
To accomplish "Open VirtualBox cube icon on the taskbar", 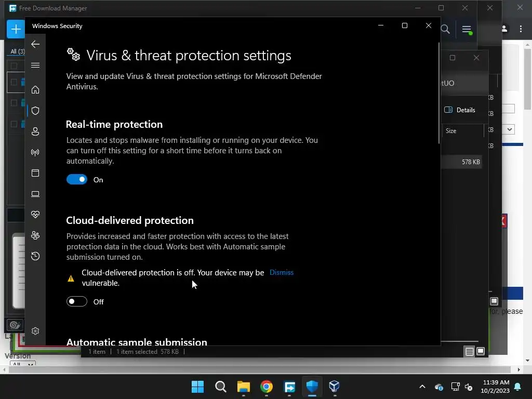I will [x=334, y=387].
